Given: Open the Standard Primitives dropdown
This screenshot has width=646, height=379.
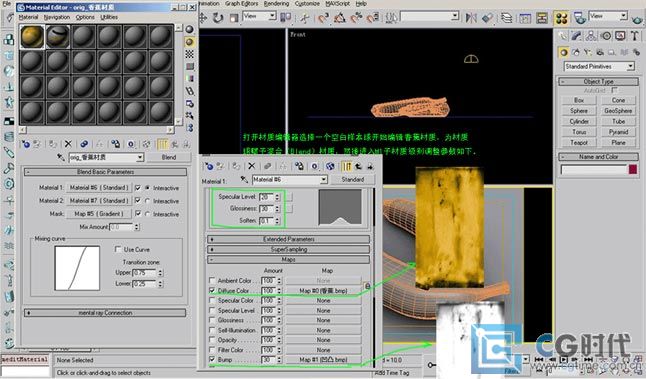Looking at the screenshot, I should point(599,66).
